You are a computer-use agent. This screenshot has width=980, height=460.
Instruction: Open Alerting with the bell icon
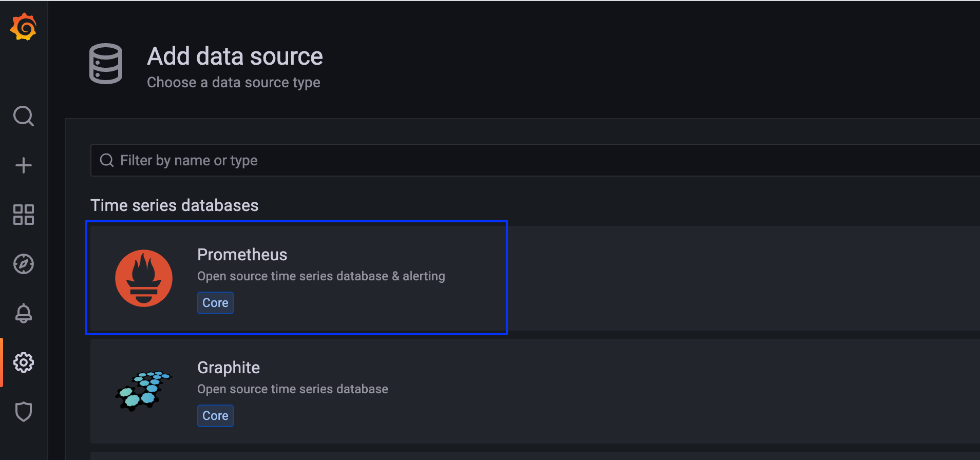point(24,313)
